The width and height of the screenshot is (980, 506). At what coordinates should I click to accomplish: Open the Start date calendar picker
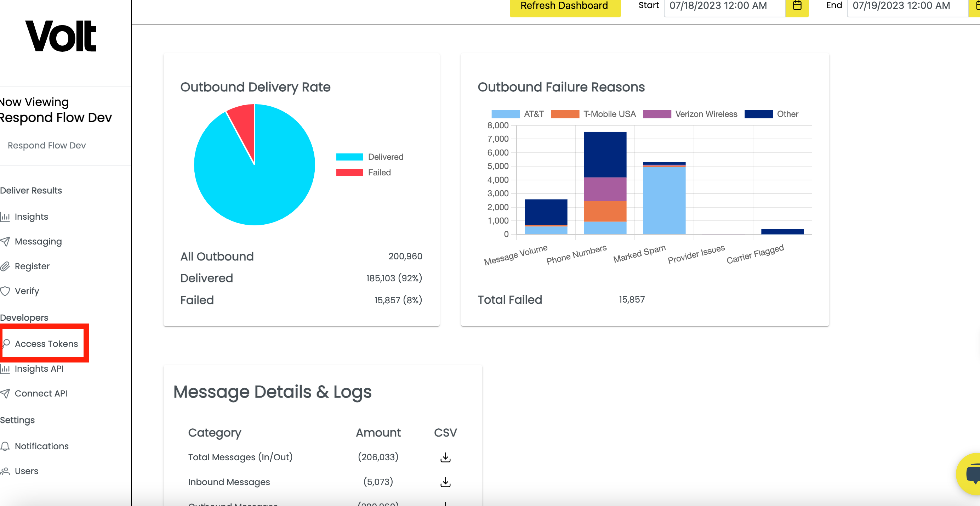[x=797, y=6]
